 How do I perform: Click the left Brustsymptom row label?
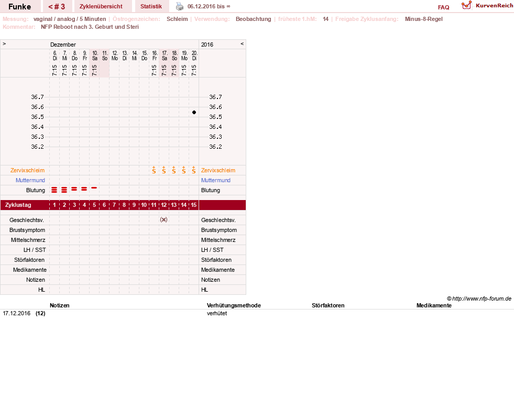coord(27,230)
